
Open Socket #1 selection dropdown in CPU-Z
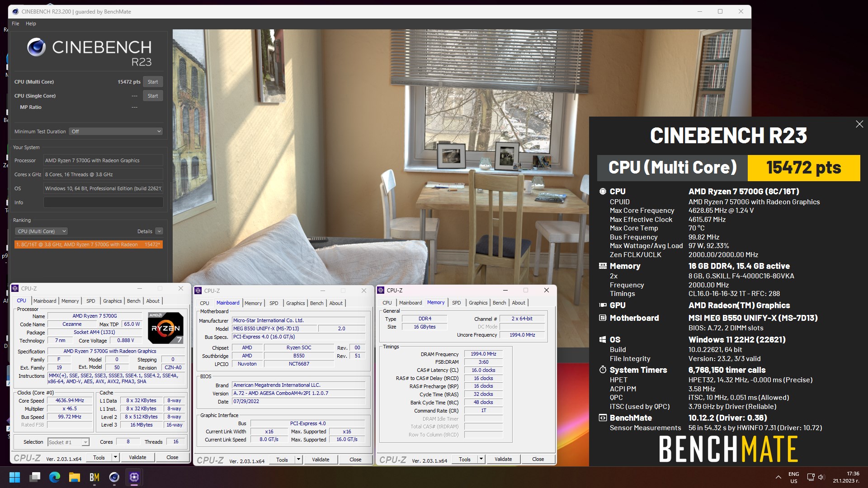coord(69,442)
